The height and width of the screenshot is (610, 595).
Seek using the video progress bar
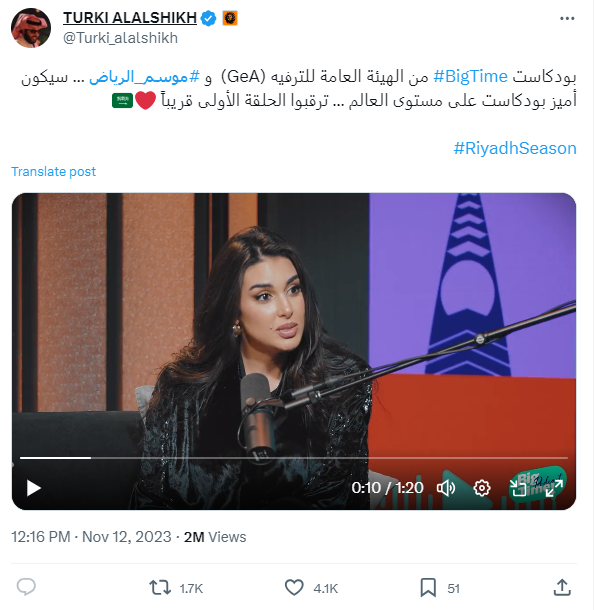[x=294, y=458]
